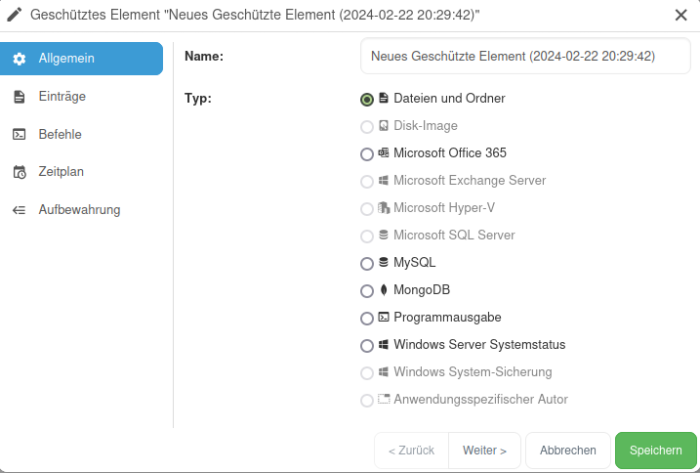Click the document icon beside Einträge
Image resolution: width=700 pixels, height=473 pixels.
(19, 97)
